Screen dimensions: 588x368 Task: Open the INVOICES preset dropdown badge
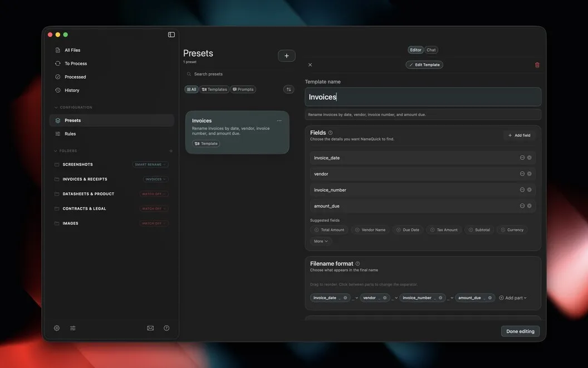[155, 179]
